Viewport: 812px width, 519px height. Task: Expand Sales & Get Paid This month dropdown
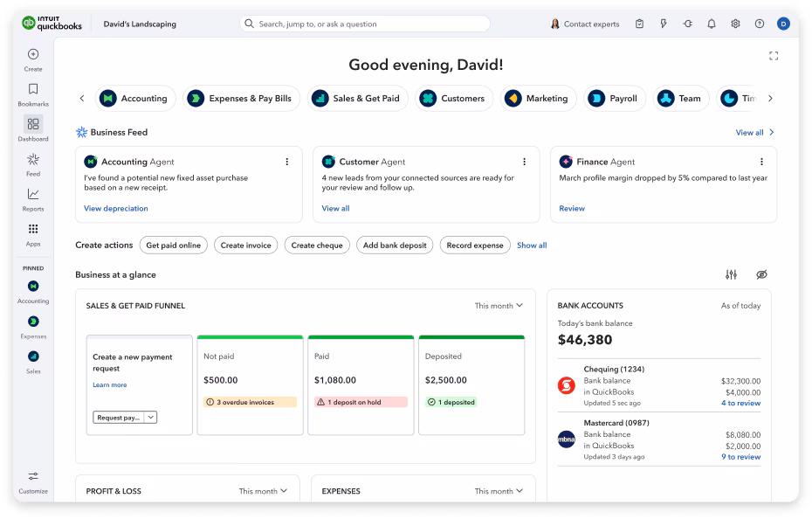coord(499,306)
